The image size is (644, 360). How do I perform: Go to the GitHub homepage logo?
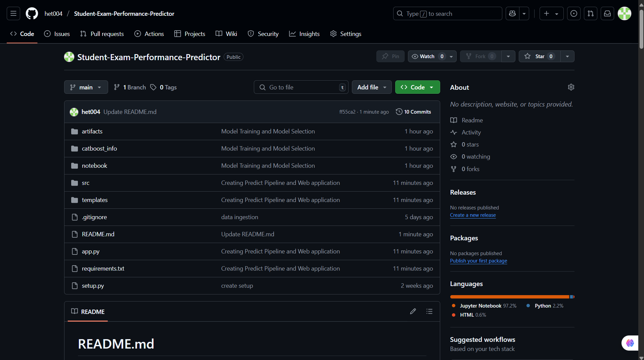[32, 13]
